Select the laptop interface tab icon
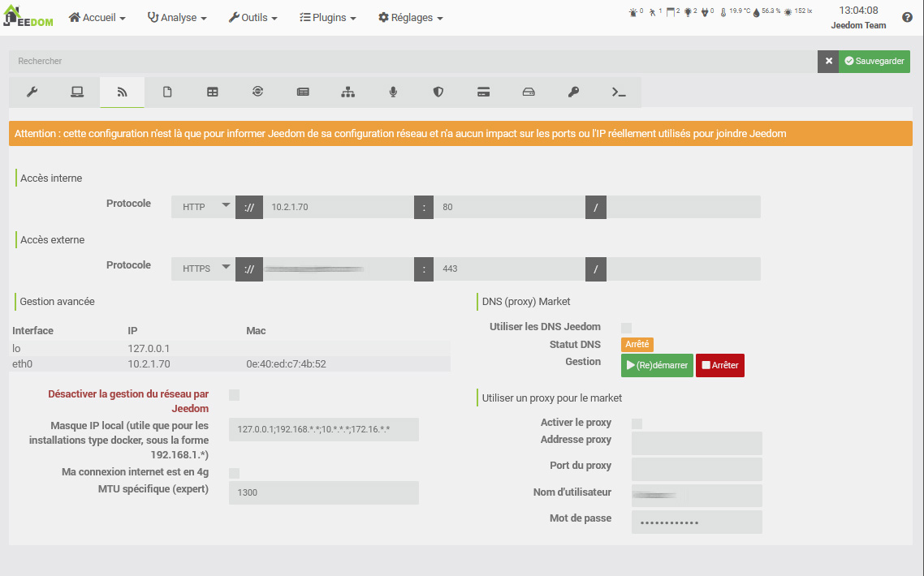 pyautogui.click(x=77, y=92)
